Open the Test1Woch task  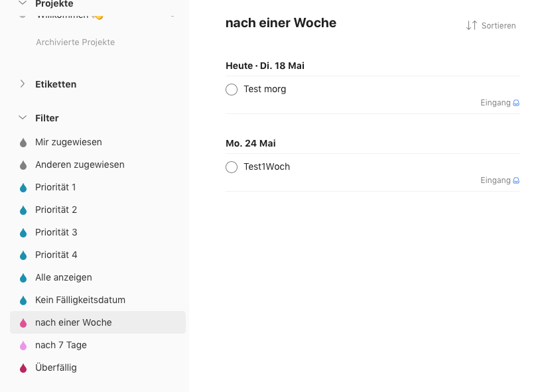pyautogui.click(x=267, y=166)
